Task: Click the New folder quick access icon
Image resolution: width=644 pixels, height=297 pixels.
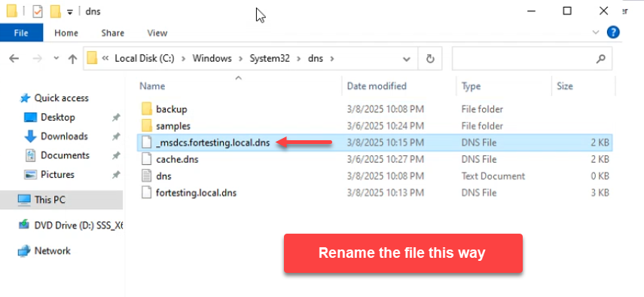Action: pyautogui.click(x=56, y=11)
